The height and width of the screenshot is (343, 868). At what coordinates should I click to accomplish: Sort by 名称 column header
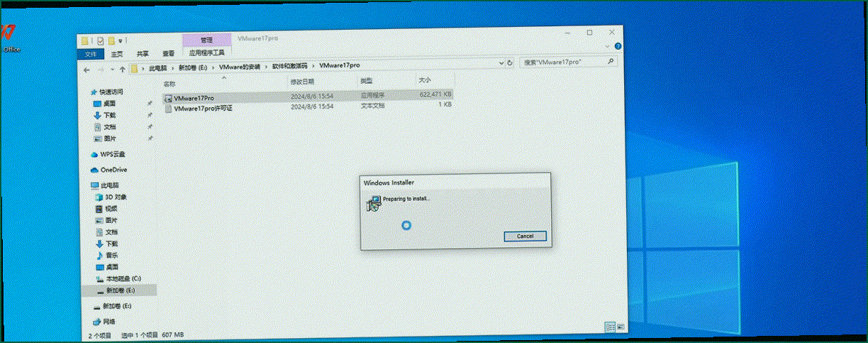click(170, 84)
